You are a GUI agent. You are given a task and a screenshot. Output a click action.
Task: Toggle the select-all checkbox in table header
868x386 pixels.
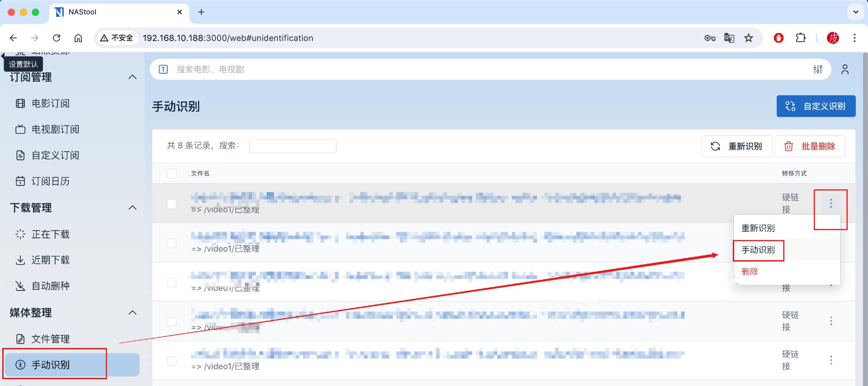coord(172,174)
